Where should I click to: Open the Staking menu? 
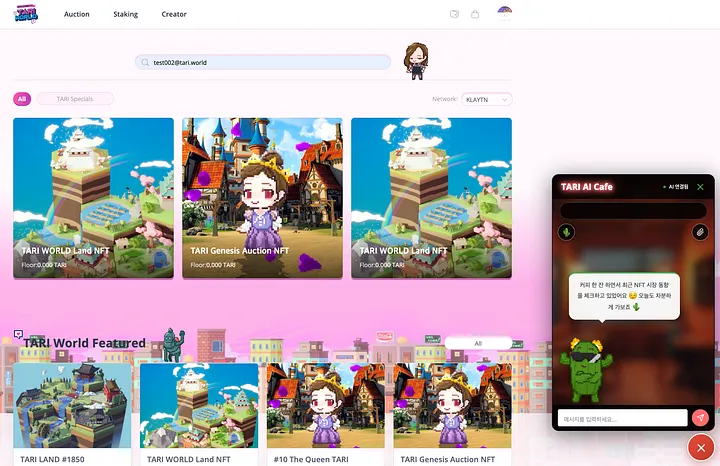click(127, 15)
